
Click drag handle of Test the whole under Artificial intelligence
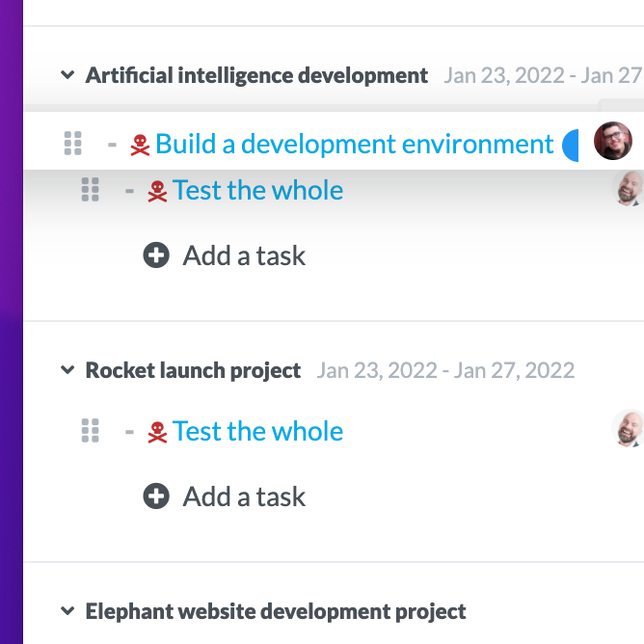91,189
